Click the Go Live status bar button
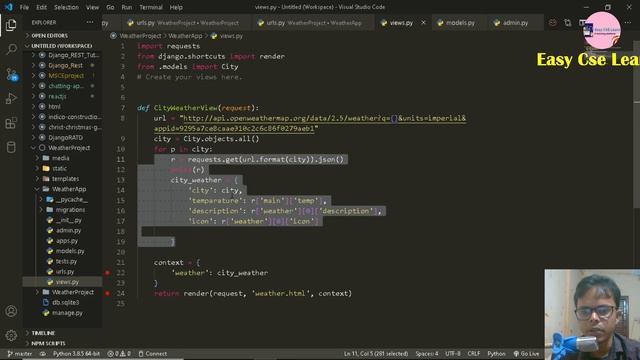Viewport: 640px width, 360px height. coord(526,354)
